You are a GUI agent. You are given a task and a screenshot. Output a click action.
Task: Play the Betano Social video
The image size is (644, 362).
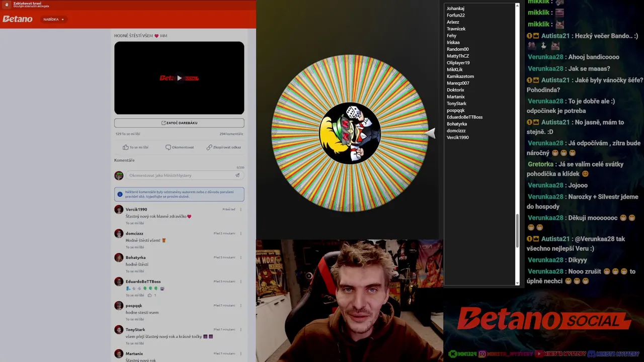pyautogui.click(x=179, y=78)
